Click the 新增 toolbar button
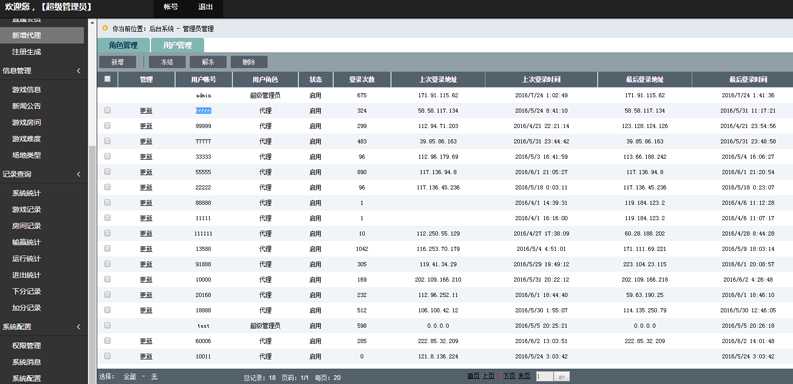 117,62
